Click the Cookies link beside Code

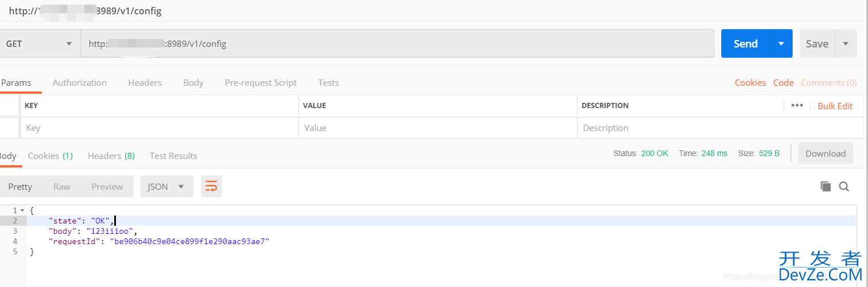coord(750,82)
